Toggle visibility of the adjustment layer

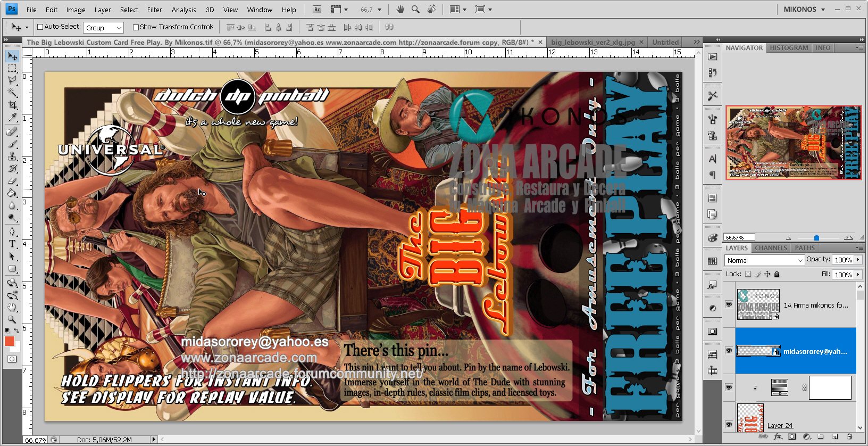click(729, 387)
